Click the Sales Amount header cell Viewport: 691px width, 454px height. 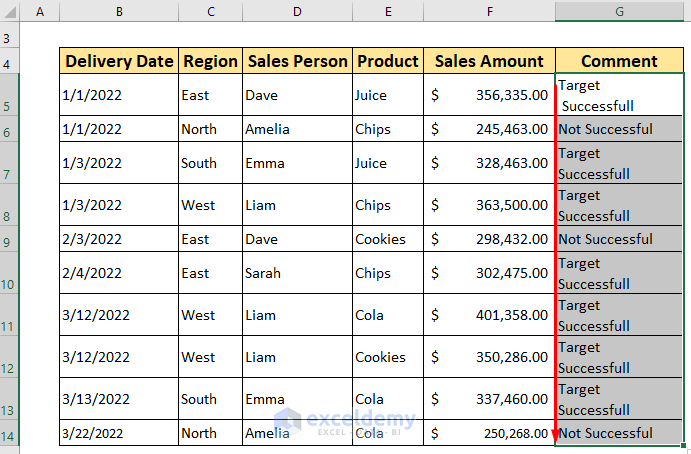[489, 61]
